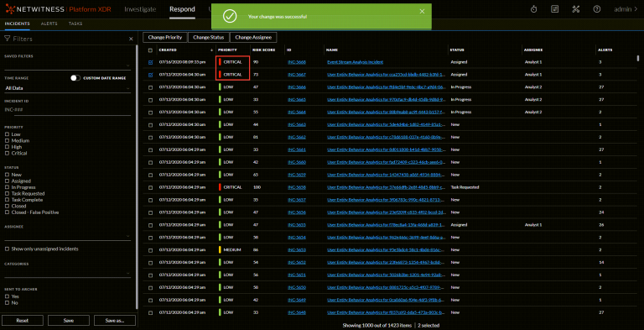Open the Time Range All Data dropdown
This screenshot has width=644, height=330.
pyautogui.click(x=67, y=88)
